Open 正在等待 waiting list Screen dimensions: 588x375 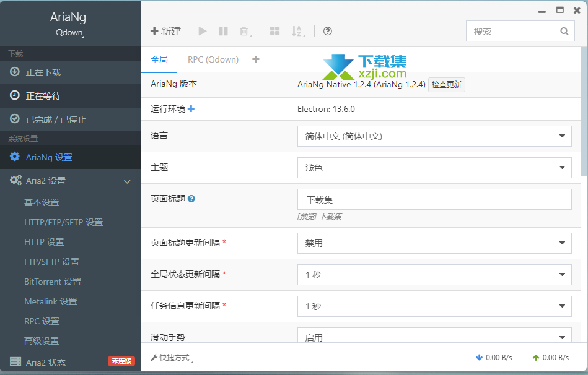coord(71,96)
